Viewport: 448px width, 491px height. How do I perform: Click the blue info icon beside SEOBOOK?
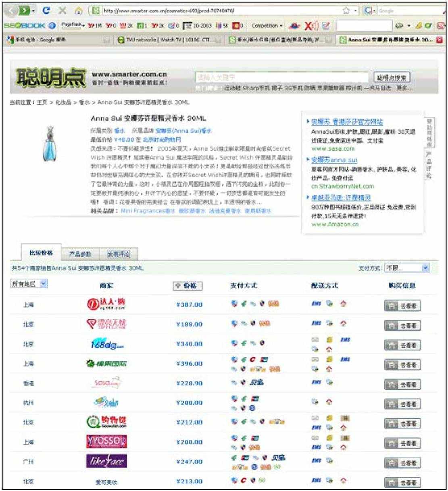[52, 25]
